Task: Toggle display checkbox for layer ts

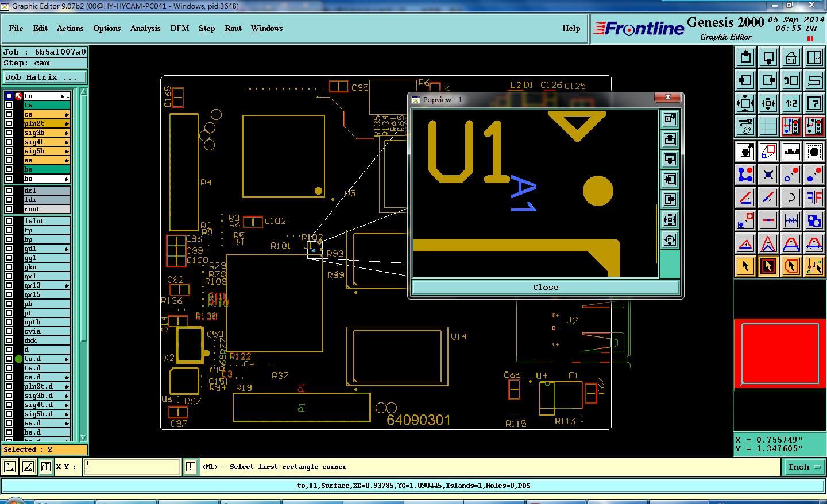Action: (9, 105)
